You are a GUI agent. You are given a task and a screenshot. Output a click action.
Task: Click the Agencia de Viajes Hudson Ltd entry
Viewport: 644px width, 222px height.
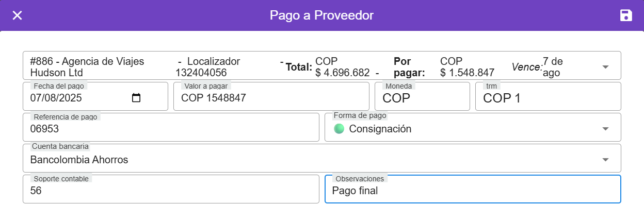[87, 67]
